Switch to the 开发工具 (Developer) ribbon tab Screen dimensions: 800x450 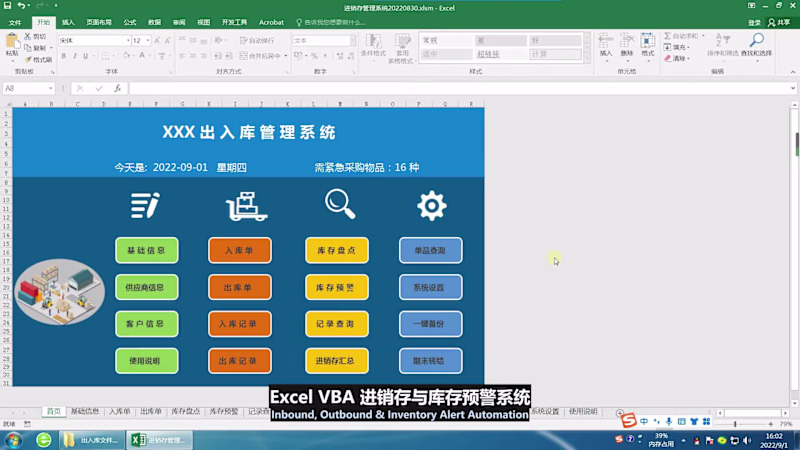(x=234, y=22)
